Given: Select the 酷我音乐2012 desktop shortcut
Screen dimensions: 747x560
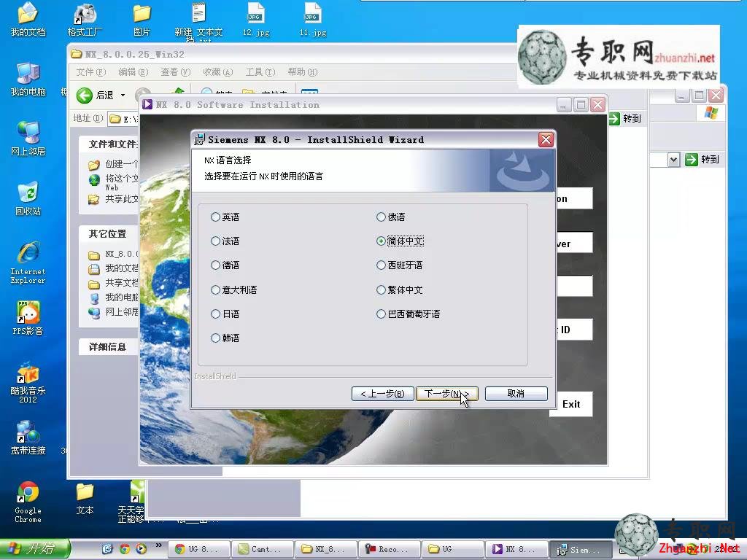Looking at the screenshot, I should (x=28, y=384).
